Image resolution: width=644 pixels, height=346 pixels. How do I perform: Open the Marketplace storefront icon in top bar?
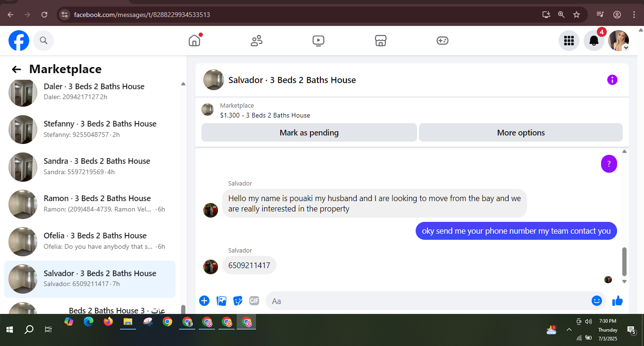coord(381,41)
